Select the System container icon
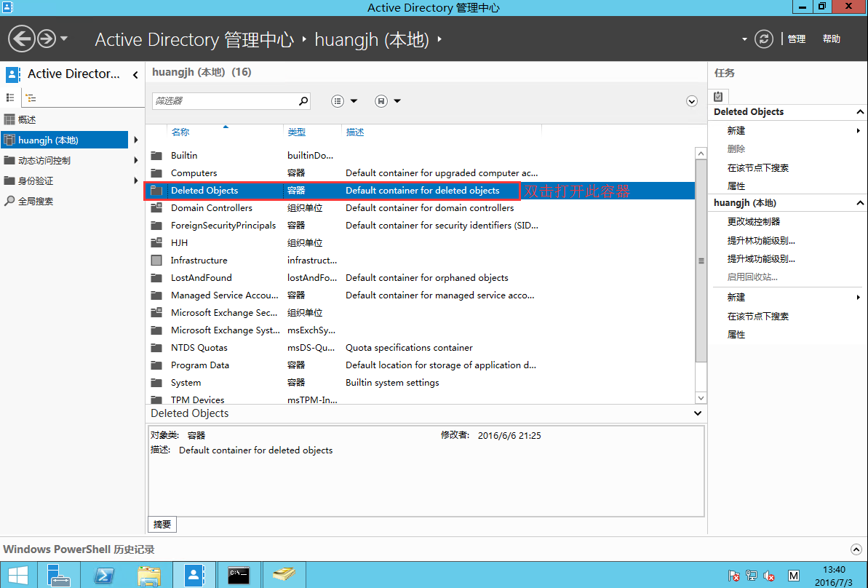This screenshot has width=868, height=588. tap(156, 383)
